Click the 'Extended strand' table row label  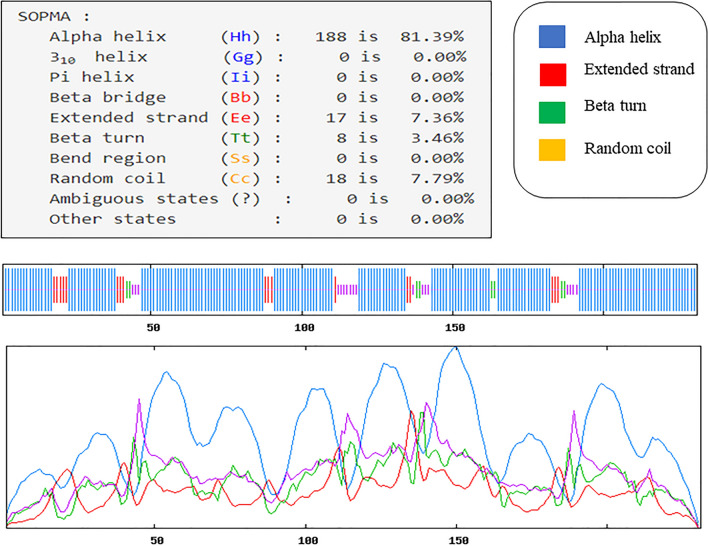(x=129, y=118)
